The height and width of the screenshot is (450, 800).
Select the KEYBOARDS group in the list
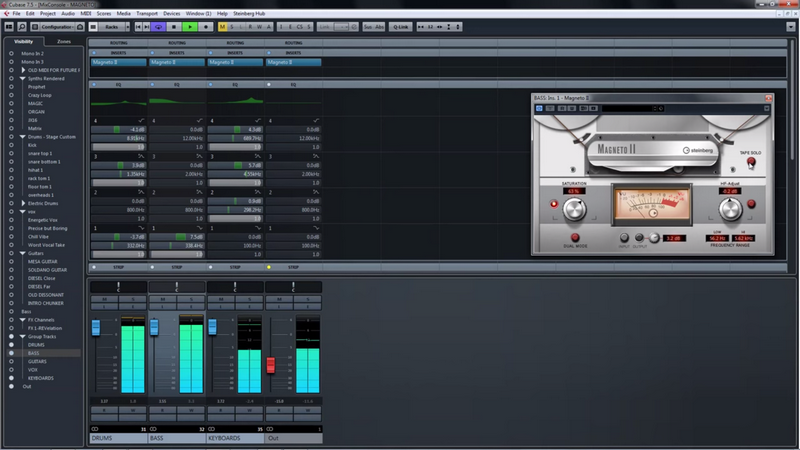(x=41, y=378)
